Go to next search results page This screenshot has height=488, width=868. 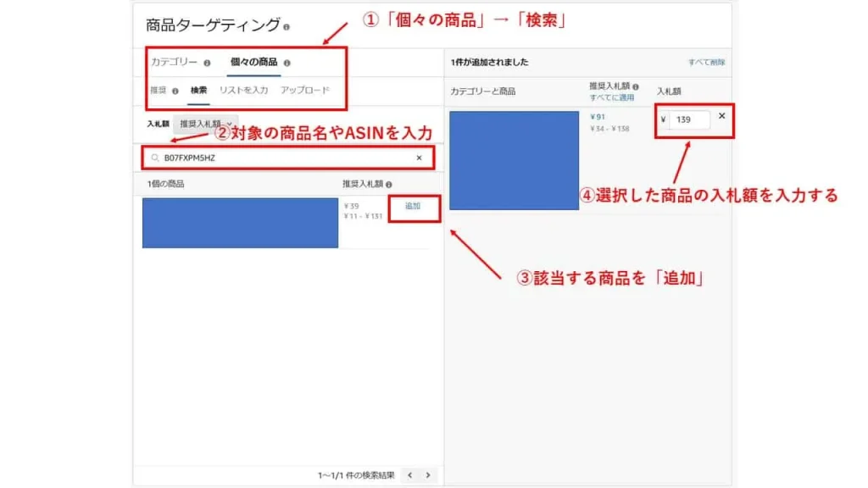428,475
